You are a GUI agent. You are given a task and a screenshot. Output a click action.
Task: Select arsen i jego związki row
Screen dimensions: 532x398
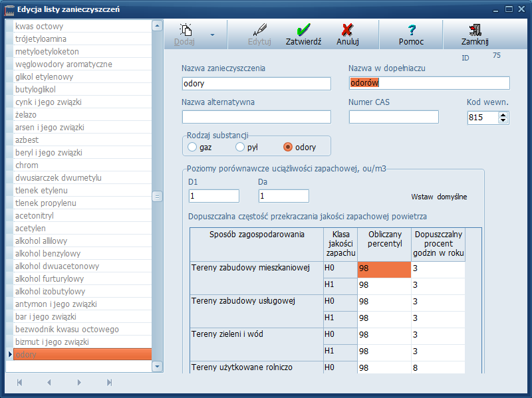82,128
